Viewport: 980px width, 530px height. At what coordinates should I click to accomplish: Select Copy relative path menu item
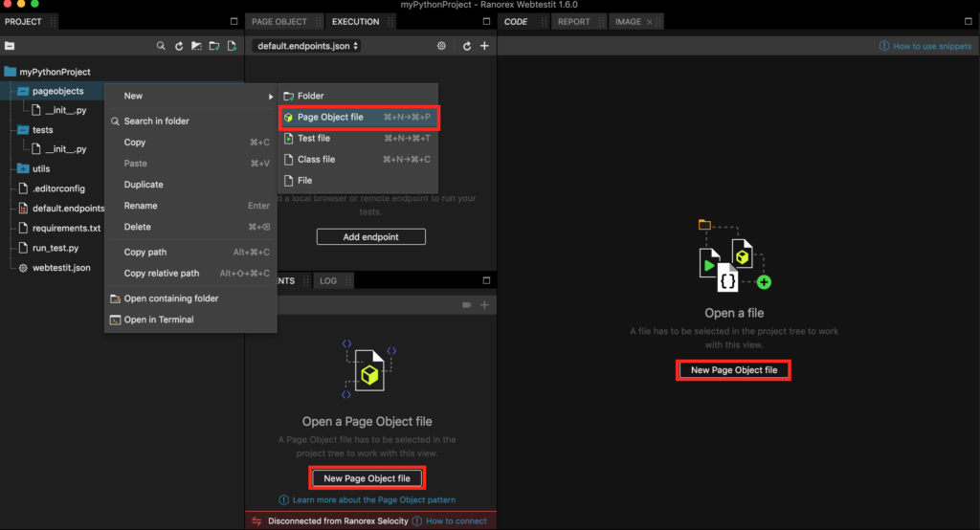point(190,273)
